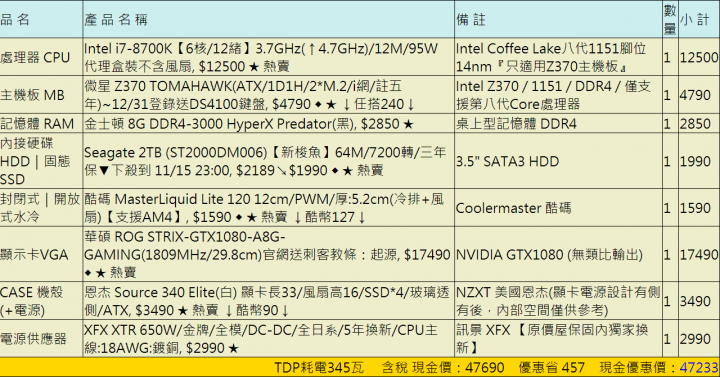Click the 品名 column header
The height and width of the screenshot is (377, 720).
pyautogui.click(x=15, y=20)
